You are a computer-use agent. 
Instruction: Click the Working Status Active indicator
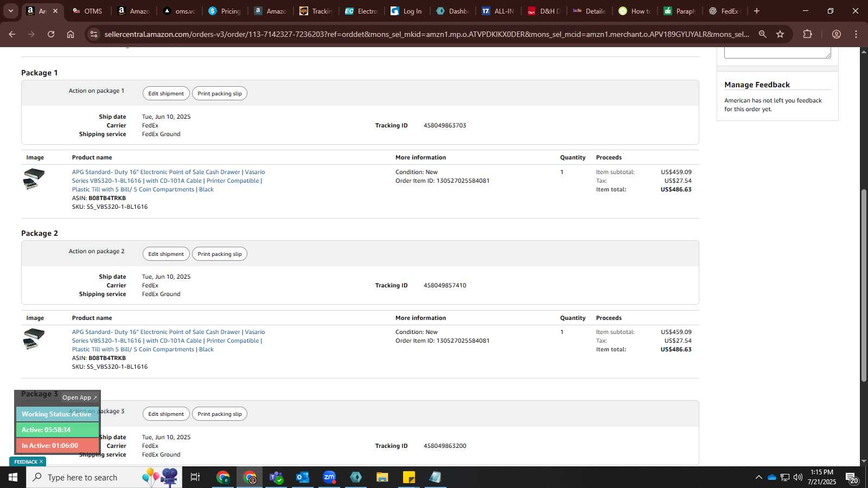point(57,414)
